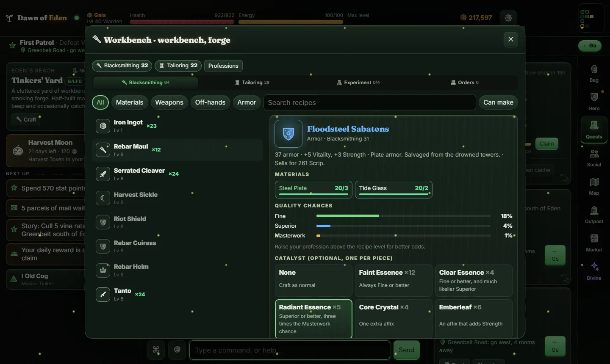Click the Tanto recipe icon
Viewport: 610px width, 364px height.
click(103, 294)
